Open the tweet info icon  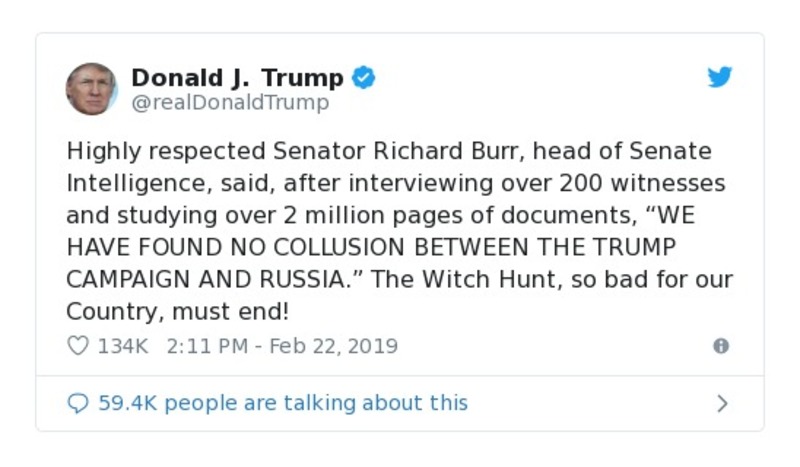(721, 346)
